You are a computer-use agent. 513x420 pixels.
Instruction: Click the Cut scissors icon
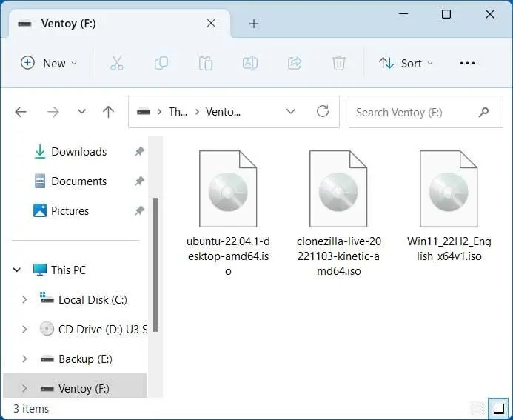coord(117,63)
